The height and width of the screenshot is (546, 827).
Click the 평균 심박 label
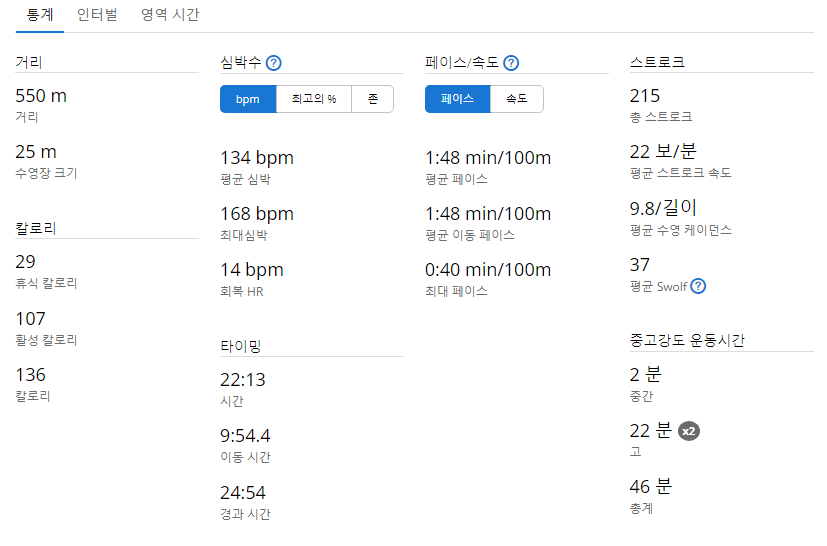point(245,179)
